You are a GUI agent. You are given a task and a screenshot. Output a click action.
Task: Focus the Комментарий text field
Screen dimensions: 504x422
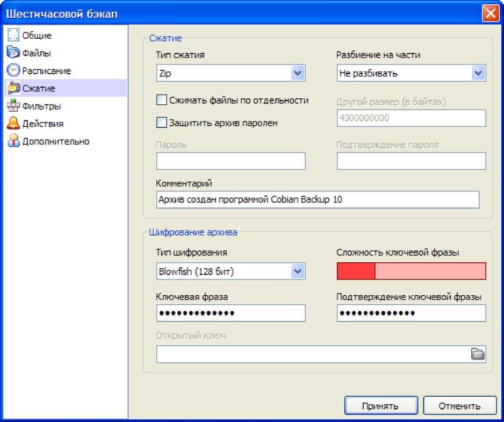click(318, 199)
